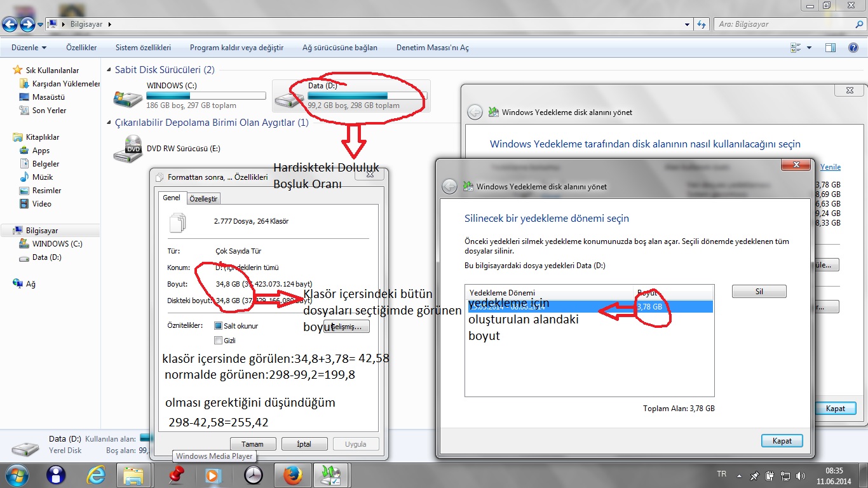Confirm the properties dialog with Tamam
Viewport: 868px width, 488px height.
click(254, 444)
